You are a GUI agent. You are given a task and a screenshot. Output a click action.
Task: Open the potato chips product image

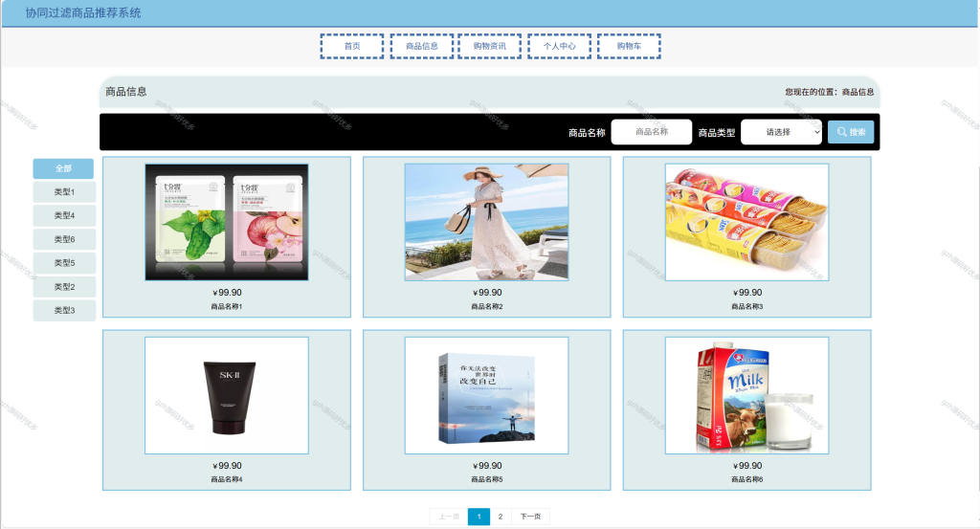pyautogui.click(x=746, y=222)
